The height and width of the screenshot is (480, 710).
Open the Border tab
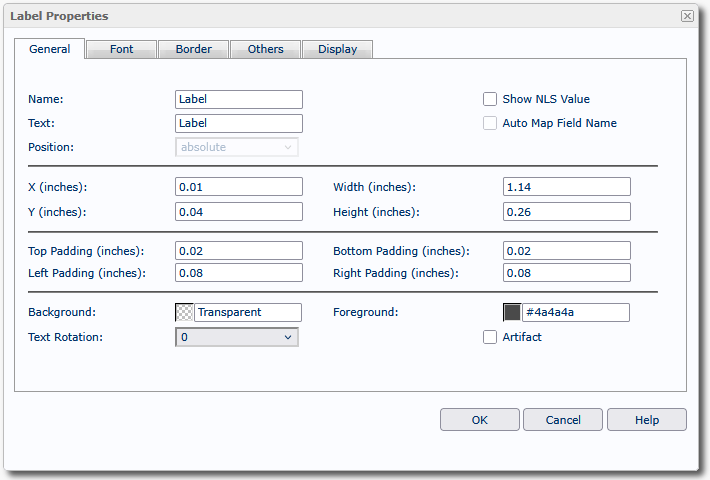193,49
